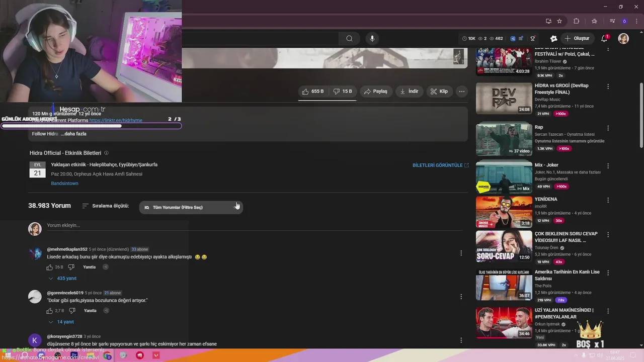
Task: Open korayengin3728's K avatar
Action: (35, 340)
